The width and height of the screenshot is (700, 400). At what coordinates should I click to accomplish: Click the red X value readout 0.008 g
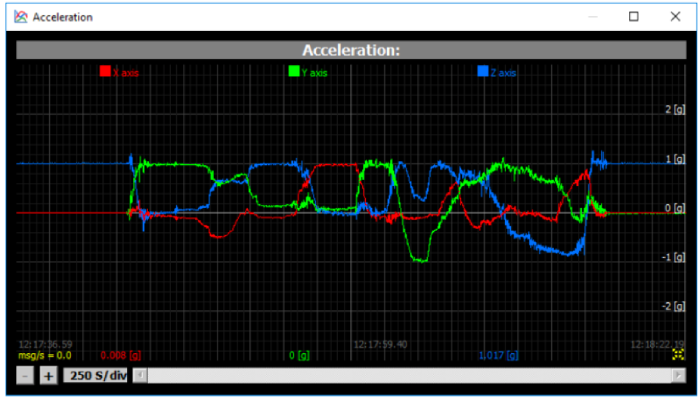(121, 355)
